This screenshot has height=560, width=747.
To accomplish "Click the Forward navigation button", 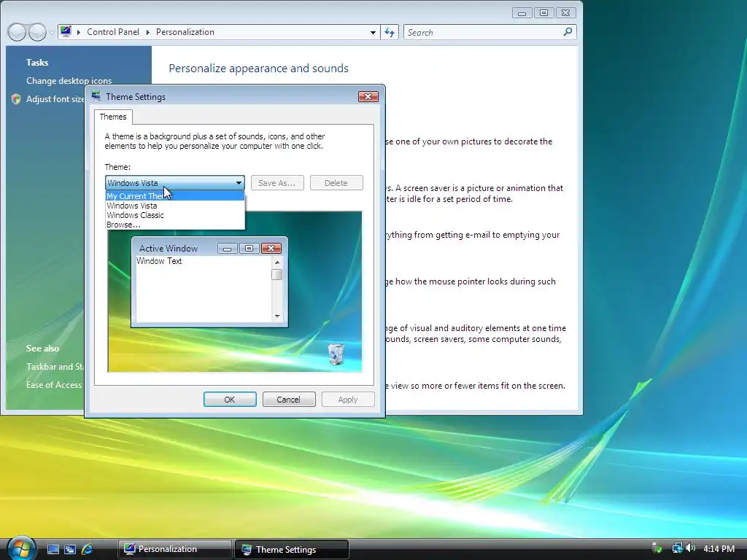I will tap(37, 32).
